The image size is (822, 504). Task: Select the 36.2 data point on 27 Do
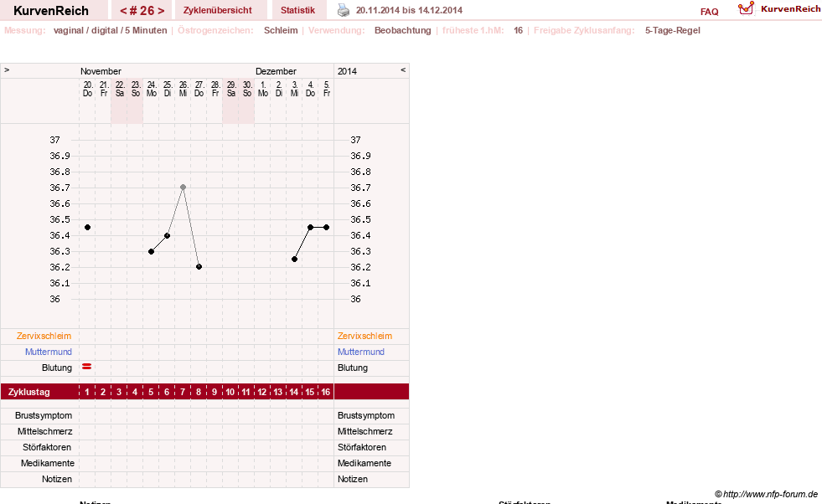(199, 267)
